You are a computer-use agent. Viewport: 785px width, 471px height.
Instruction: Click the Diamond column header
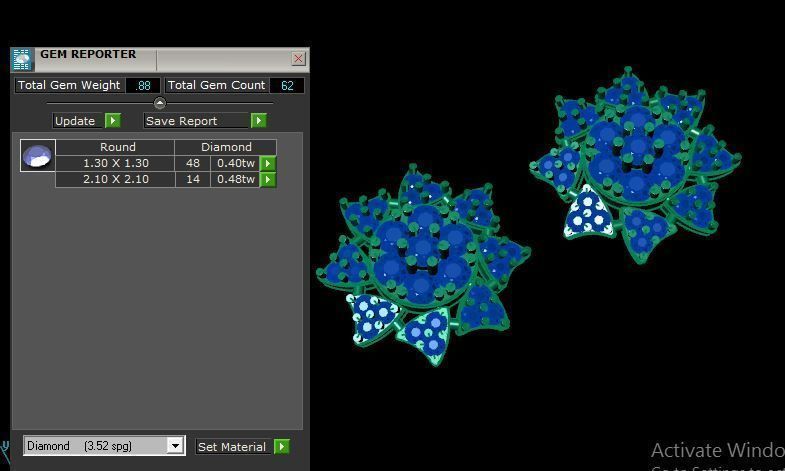(226, 147)
